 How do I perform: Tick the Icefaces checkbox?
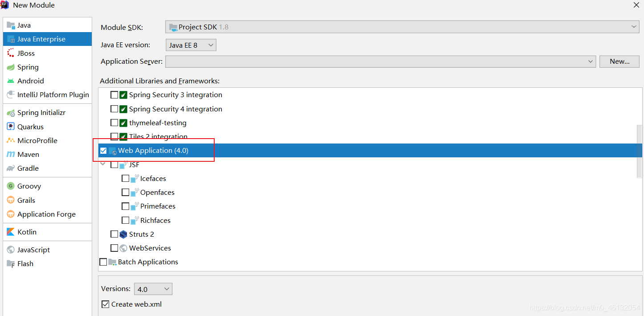pyautogui.click(x=125, y=178)
